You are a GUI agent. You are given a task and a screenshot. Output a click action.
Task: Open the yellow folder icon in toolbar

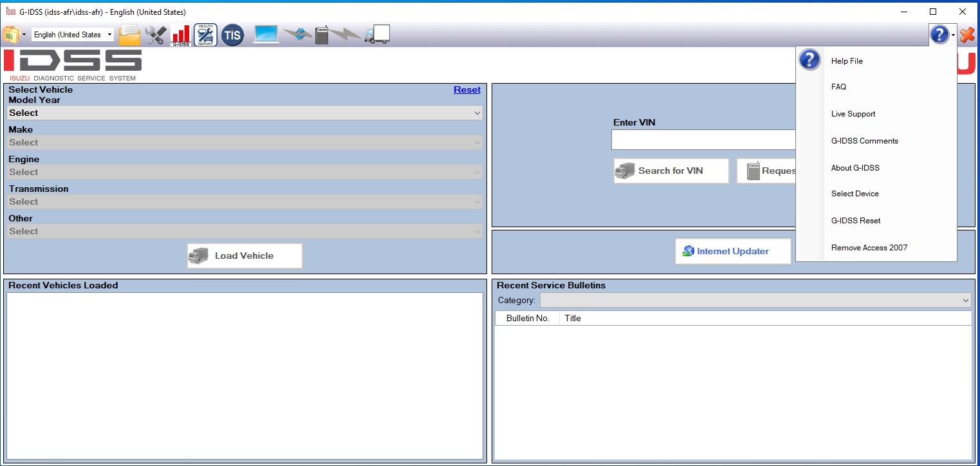click(x=129, y=35)
